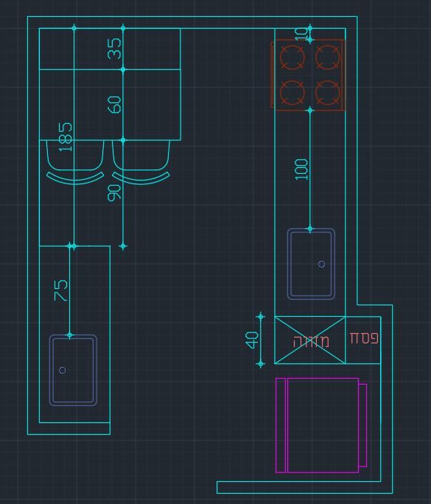The image size is (431, 504).
Task: Select the left chair symbol
Action: click(75, 162)
